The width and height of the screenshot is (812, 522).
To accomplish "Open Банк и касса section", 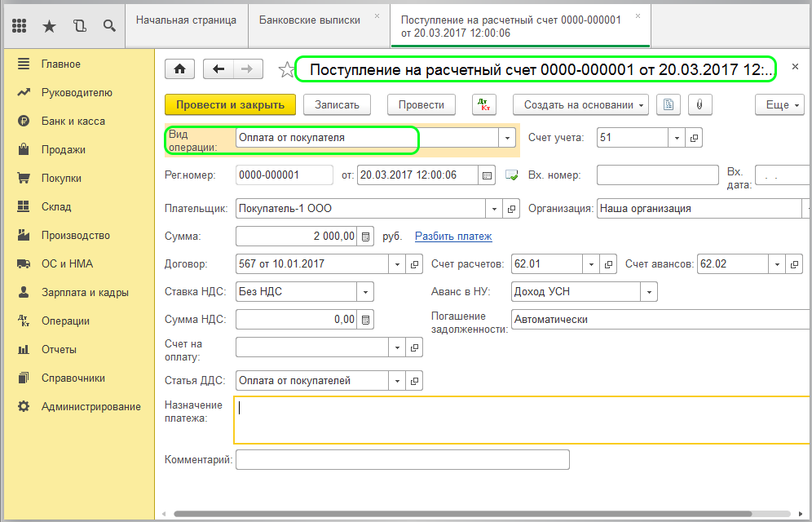I will (73, 121).
